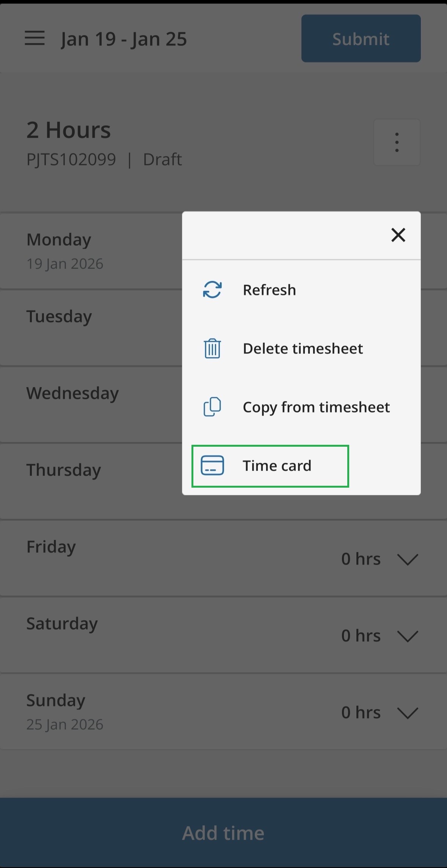The height and width of the screenshot is (868, 447).
Task: Click the Copy from timesheet icon
Action: [212, 407]
